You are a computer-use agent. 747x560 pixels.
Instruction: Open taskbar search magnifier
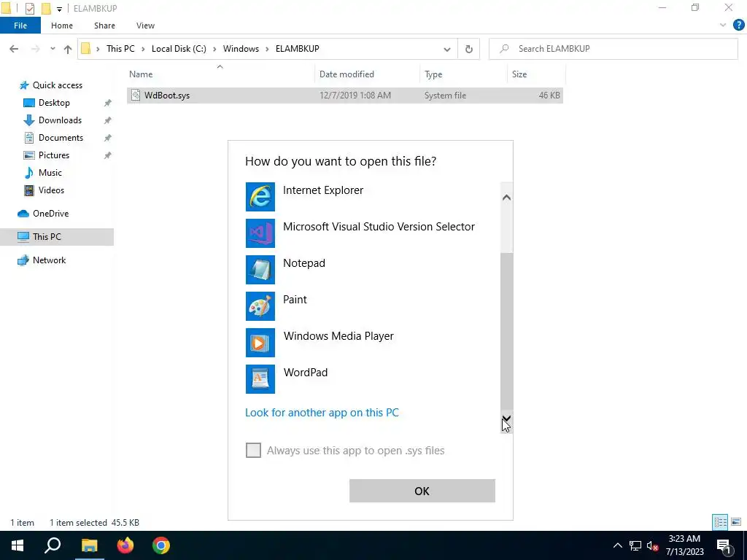[x=53, y=545]
